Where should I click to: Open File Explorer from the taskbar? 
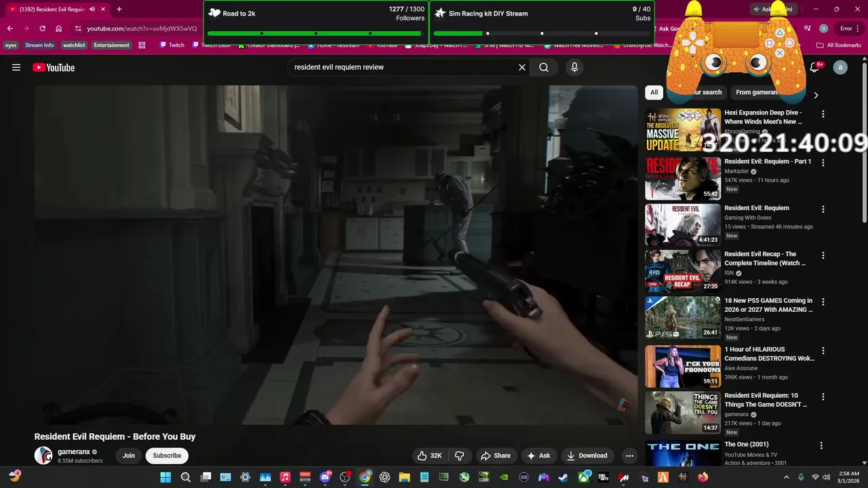(404, 477)
